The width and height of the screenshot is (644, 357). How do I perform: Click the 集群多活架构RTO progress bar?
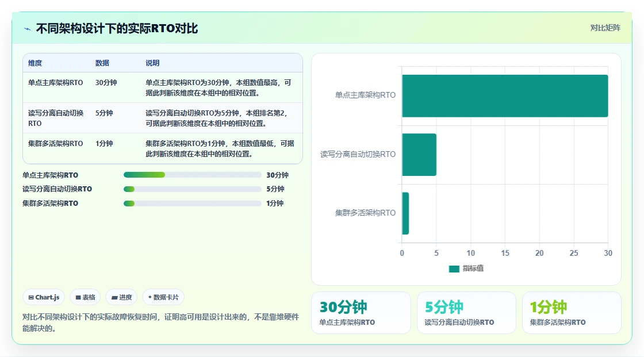(192, 204)
